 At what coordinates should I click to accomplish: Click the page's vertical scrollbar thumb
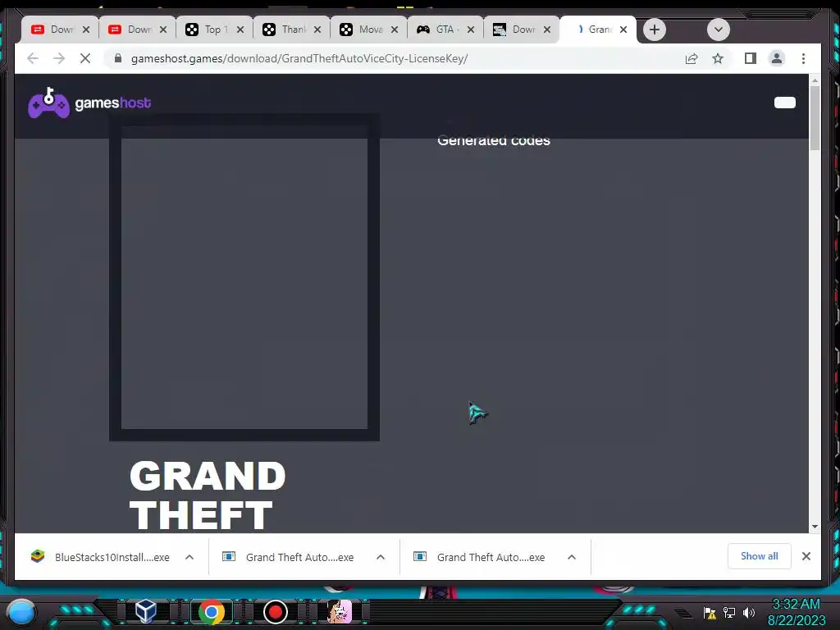[815, 118]
